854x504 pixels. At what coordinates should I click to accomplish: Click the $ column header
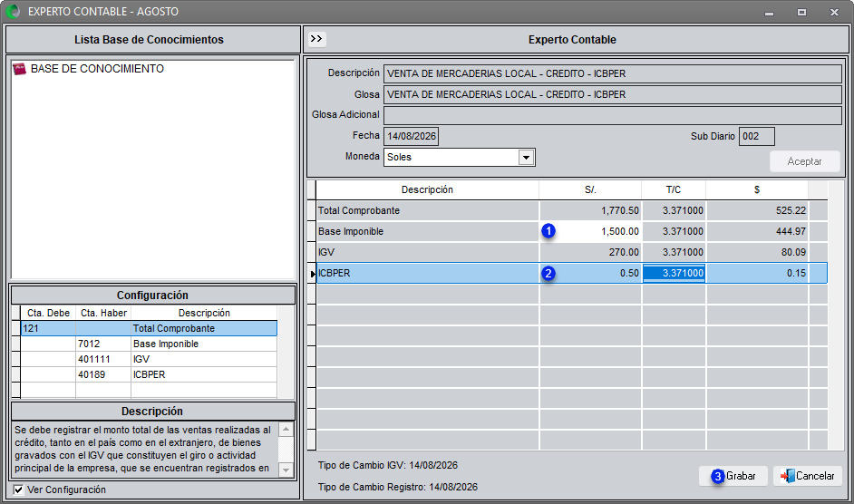[x=757, y=189]
